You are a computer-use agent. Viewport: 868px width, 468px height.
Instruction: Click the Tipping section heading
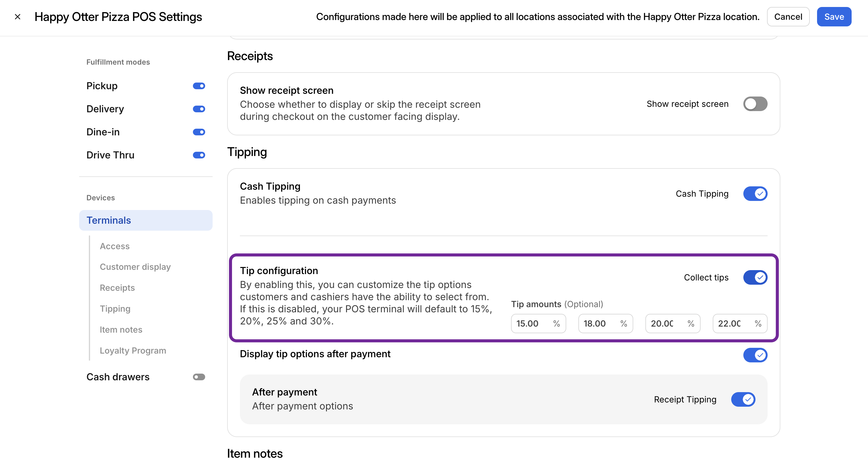(x=247, y=152)
